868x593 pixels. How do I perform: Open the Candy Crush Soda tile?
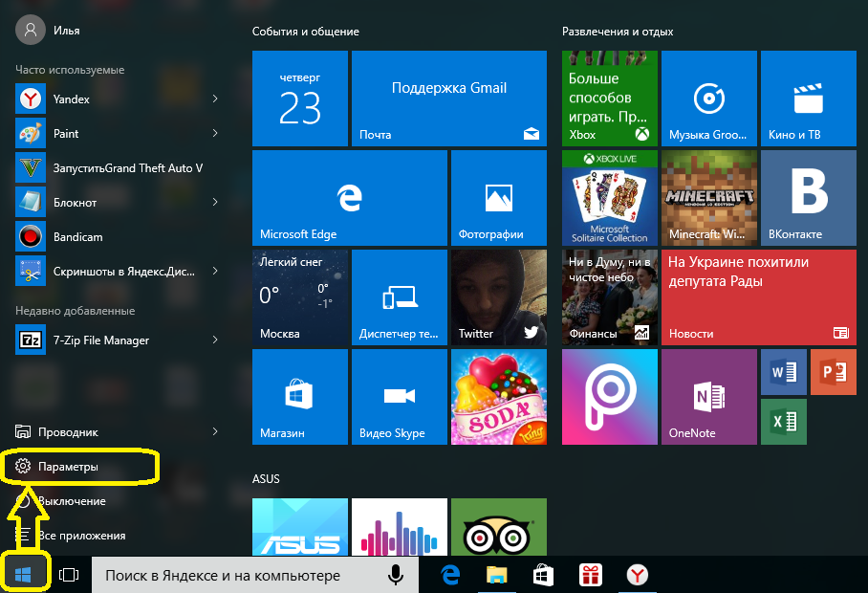click(x=499, y=396)
